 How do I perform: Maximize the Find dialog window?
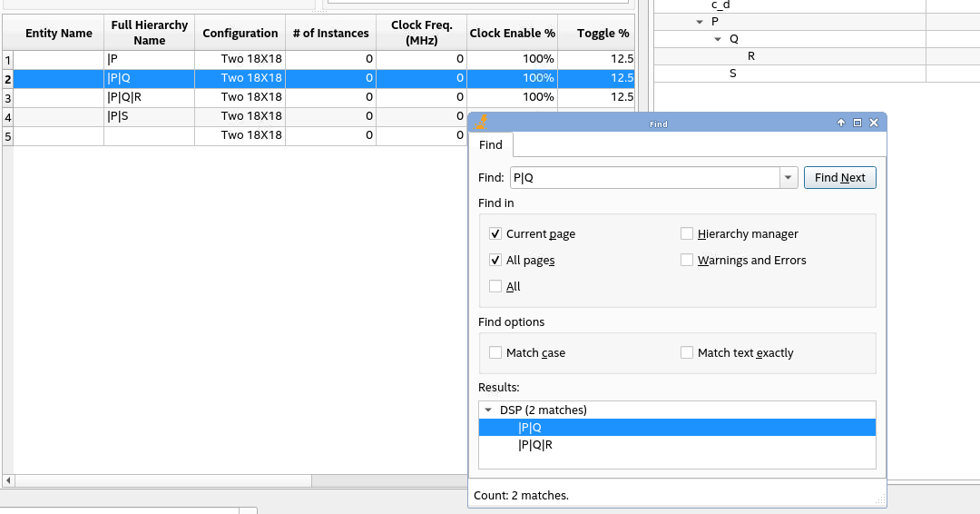tap(857, 124)
